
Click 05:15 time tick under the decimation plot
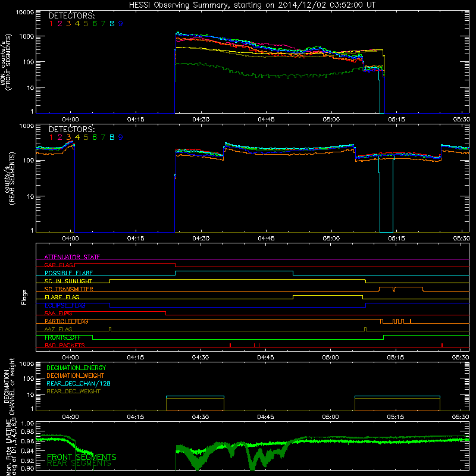tap(396, 417)
